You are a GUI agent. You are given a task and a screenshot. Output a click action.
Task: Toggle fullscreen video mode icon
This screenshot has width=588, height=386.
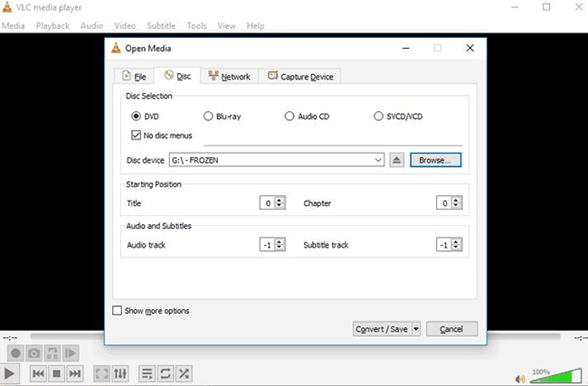click(101, 373)
